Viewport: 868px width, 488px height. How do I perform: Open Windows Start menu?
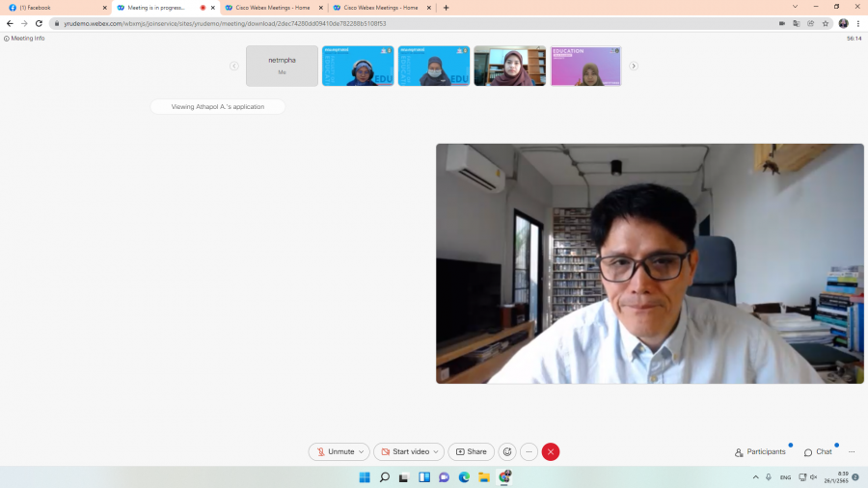pos(365,477)
